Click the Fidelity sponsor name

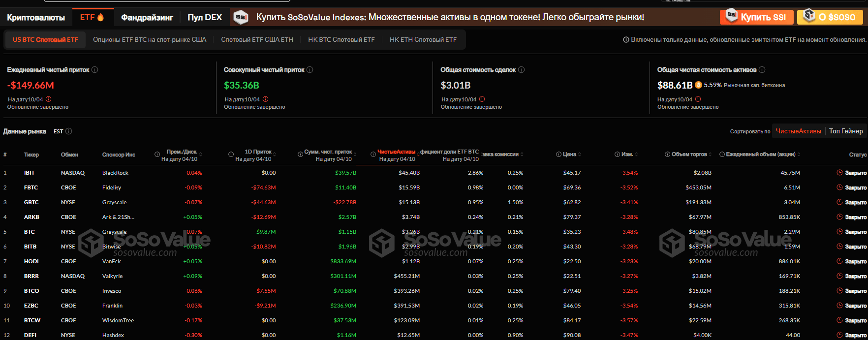pos(112,187)
